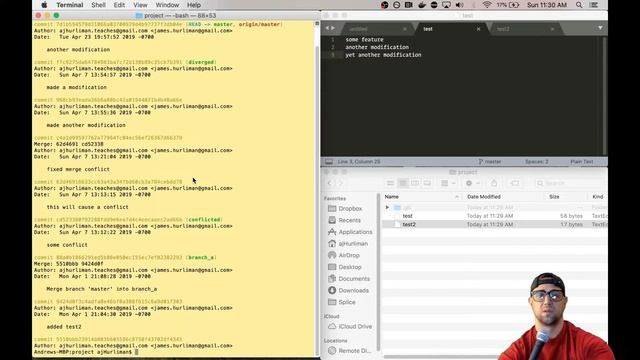Expand the .git folder disclosure triangle
The height and width of the screenshot is (360, 640).
tap(387, 207)
